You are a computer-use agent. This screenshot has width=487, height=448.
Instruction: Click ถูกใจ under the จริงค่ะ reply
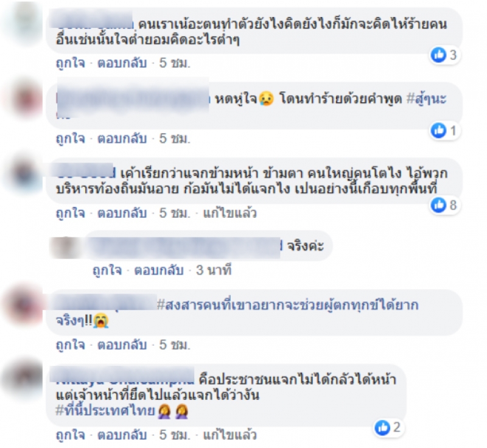pyautogui.click(x=108, y=270)
